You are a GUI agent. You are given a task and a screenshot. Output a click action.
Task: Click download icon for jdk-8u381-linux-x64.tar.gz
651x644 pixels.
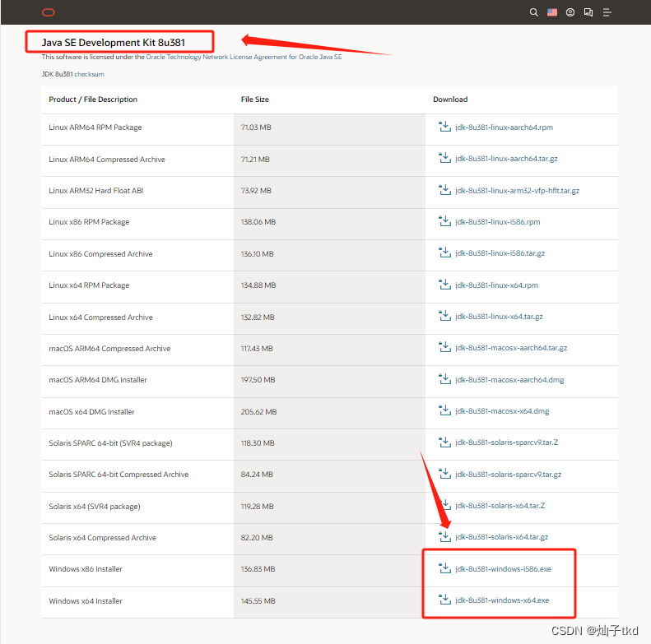click(444, 316)
